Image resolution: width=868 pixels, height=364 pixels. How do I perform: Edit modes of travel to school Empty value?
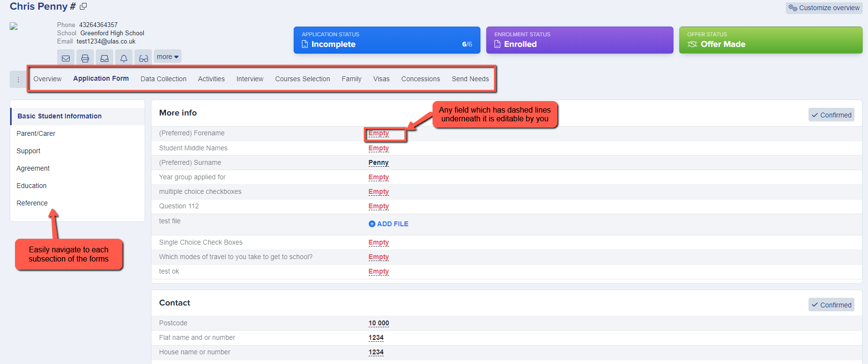coord(378,257)
